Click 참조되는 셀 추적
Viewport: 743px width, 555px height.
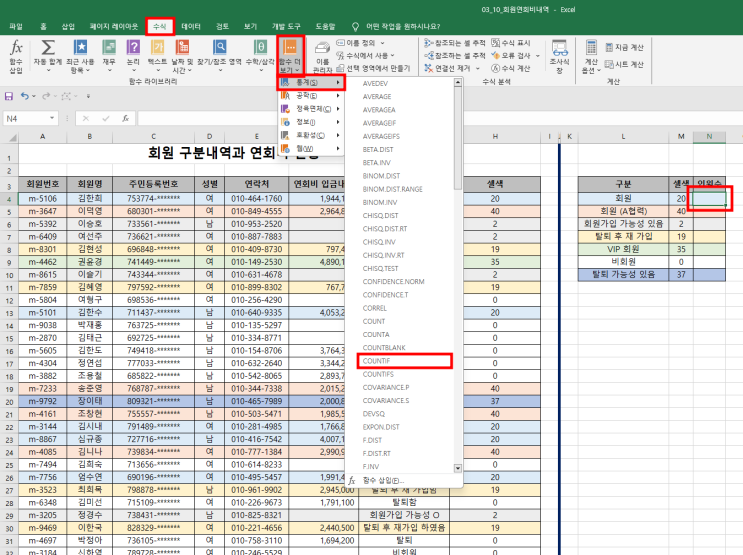pos(454,43)
